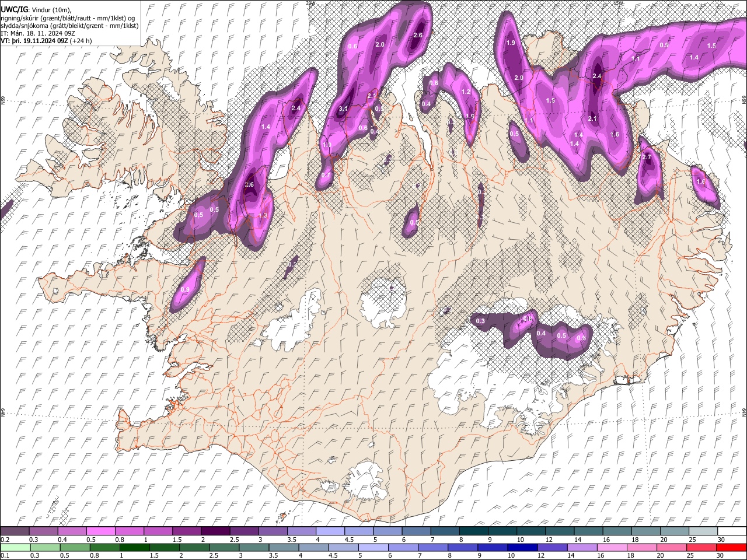The image size is (747, 560).
Task: Click the 1.0 snowfall value on the map
Action: [x=327, y=145]
